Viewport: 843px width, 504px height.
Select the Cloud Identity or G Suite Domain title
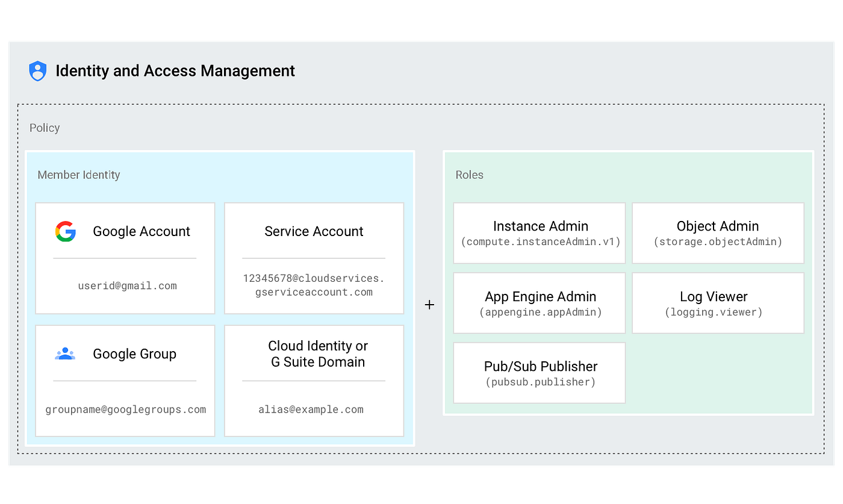318,354
